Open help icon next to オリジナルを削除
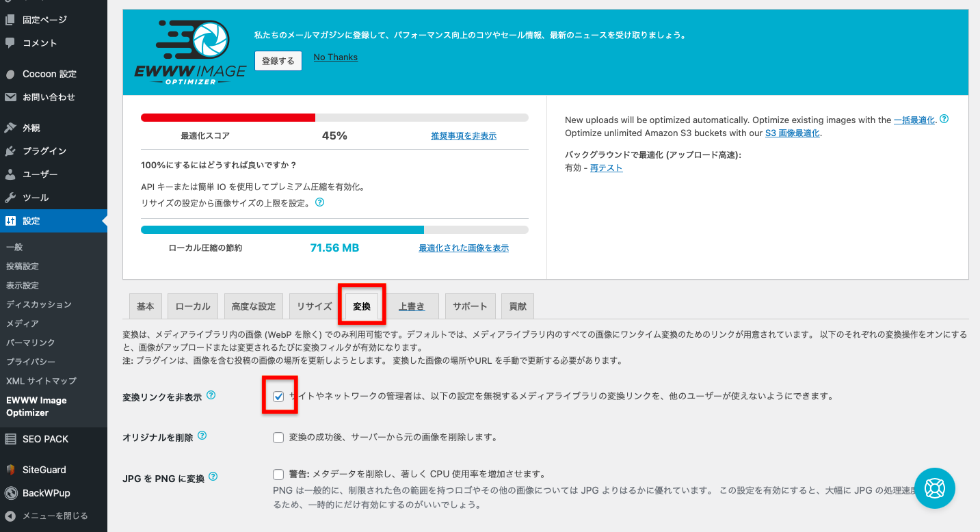 (x=202, y=436)
